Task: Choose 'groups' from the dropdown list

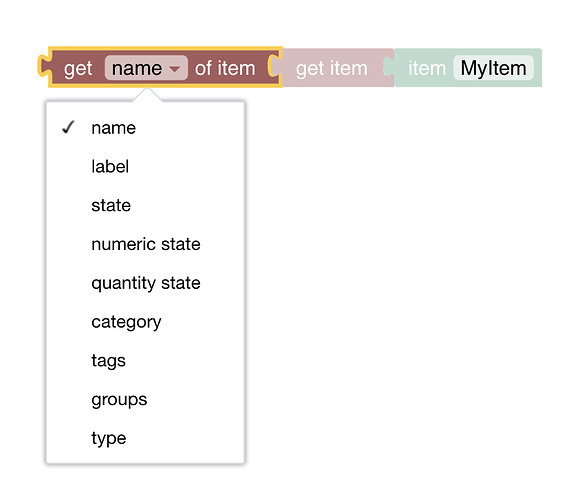Action: click(145, 399)
